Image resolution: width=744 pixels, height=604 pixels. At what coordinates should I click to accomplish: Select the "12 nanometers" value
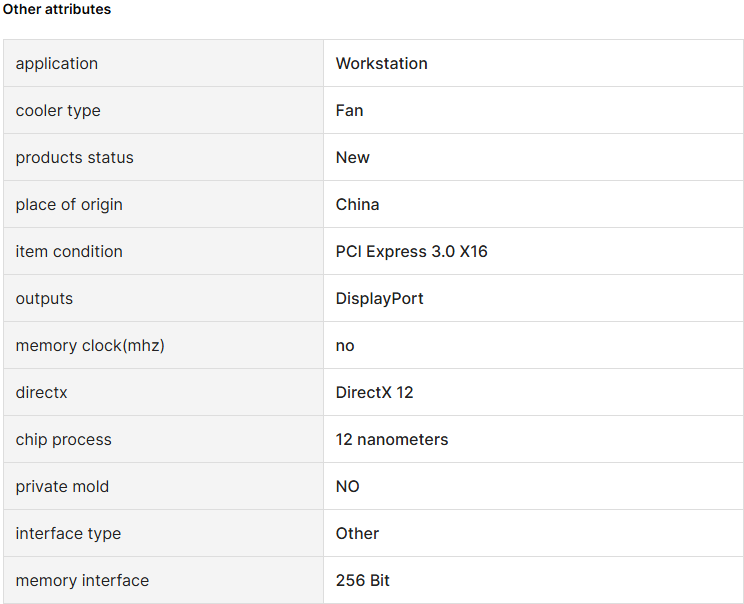pyautogui.click(x=391, y=439)
